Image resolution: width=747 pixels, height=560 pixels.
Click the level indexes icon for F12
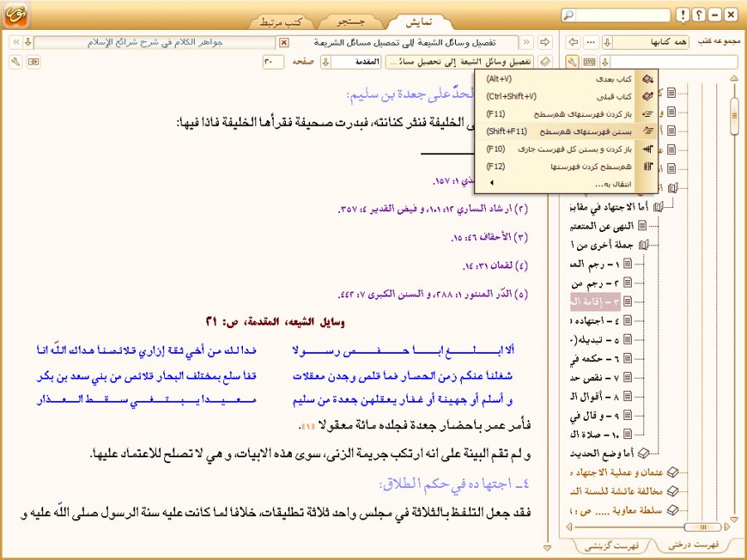pos(648,167)
